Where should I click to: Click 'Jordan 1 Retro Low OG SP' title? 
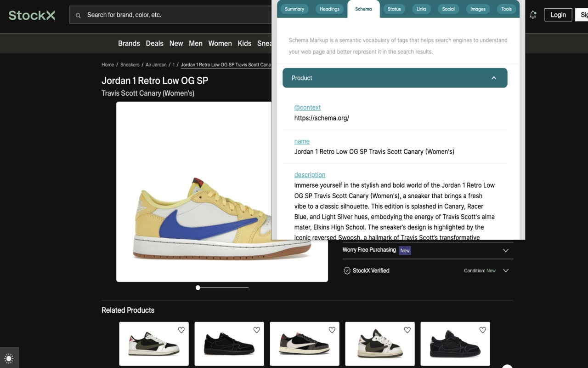click(x=155, y=80)
